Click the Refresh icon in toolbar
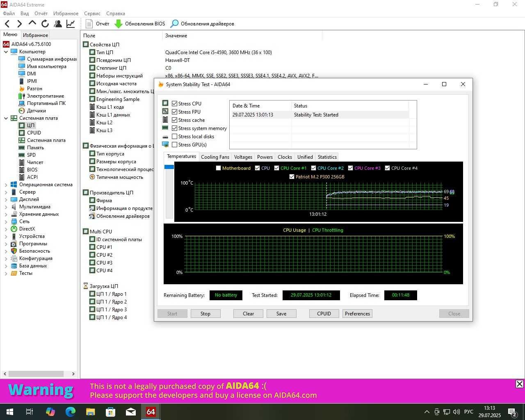Viewport: 525px width, 420px height. (x=45, y=24)
